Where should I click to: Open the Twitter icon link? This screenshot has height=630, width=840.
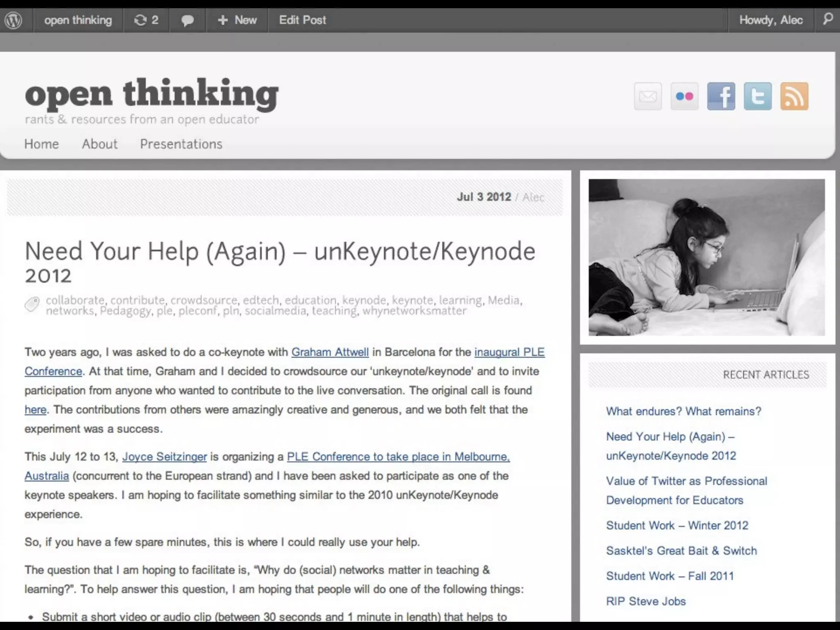758,96
